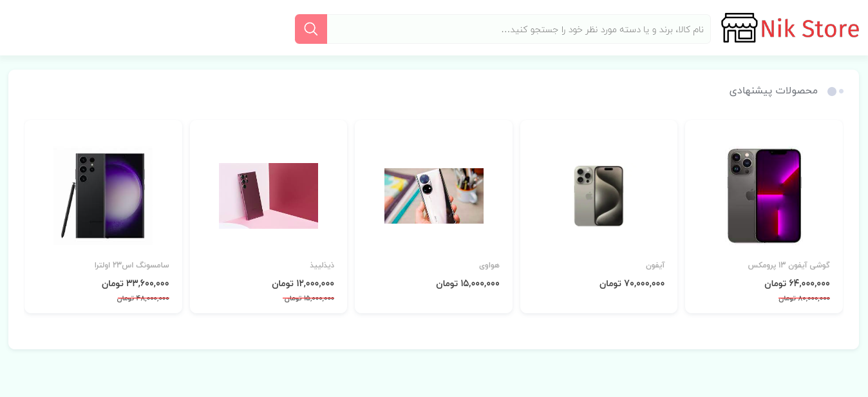
Task: Click the ۱۲,۰۰۰,۰۰۰ تومان price
Action: [x=303, y=283]
